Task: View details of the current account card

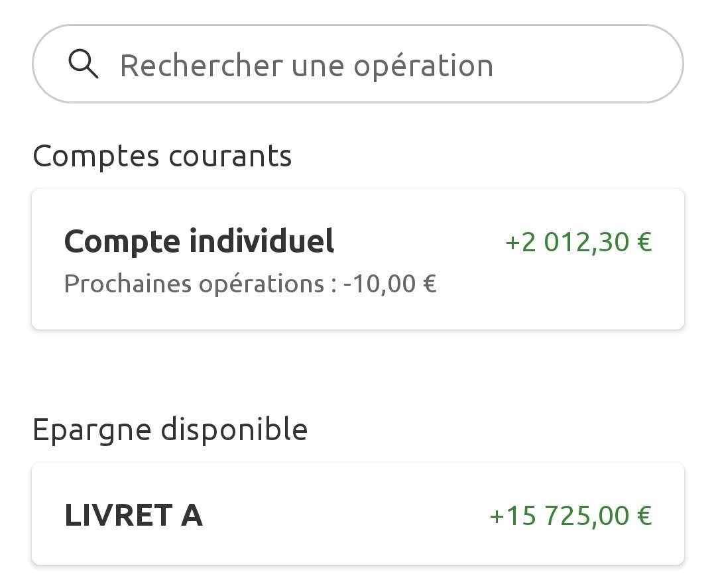Action: point(358,259)
